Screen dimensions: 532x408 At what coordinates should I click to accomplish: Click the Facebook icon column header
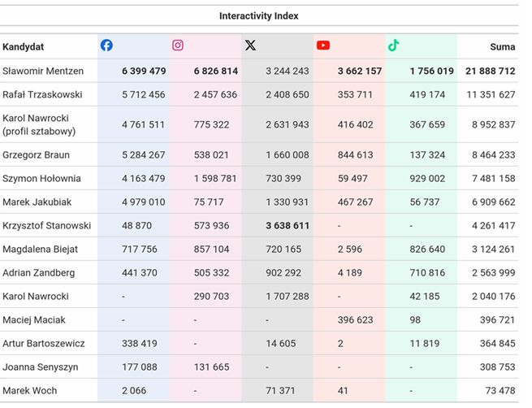pyautogui.click(x=106, y=46)
